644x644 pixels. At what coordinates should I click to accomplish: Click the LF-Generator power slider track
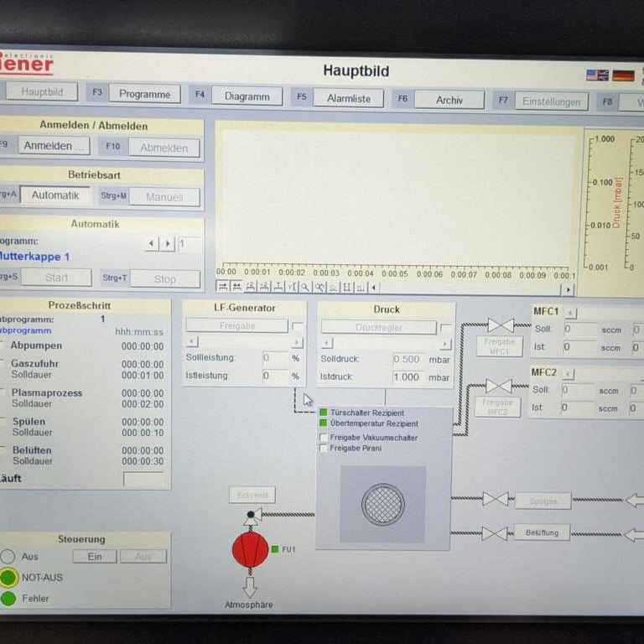pos(245,342)
